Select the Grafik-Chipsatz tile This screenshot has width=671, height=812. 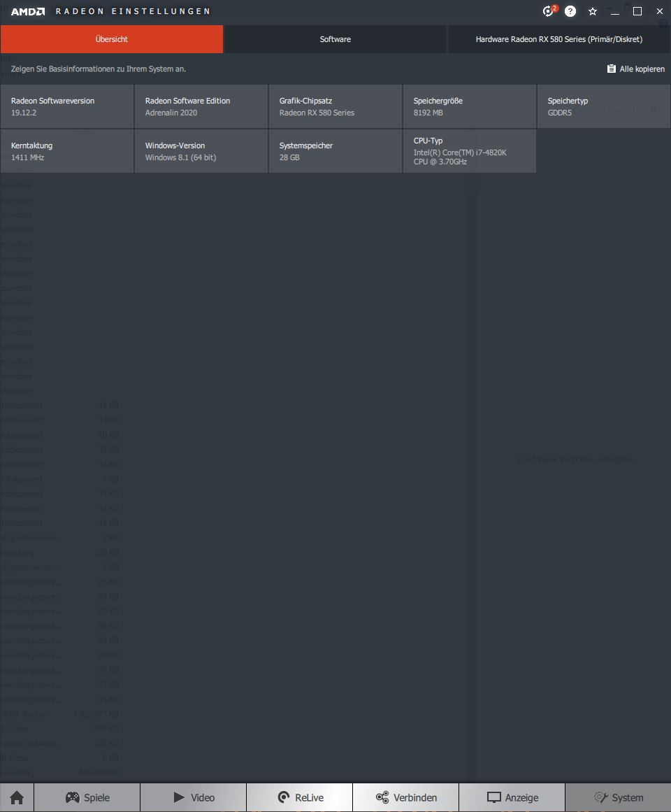335,107
